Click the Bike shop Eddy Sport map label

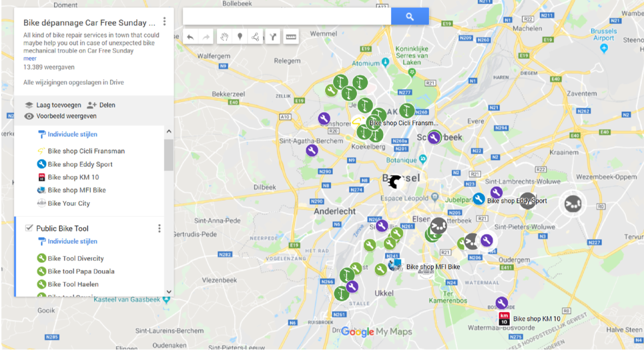pos(517,201)
